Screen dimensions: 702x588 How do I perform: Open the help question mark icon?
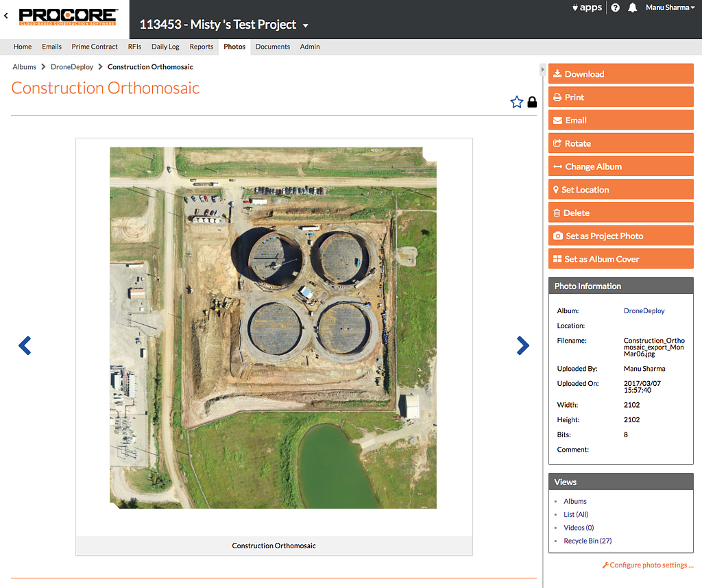(615, 8)
